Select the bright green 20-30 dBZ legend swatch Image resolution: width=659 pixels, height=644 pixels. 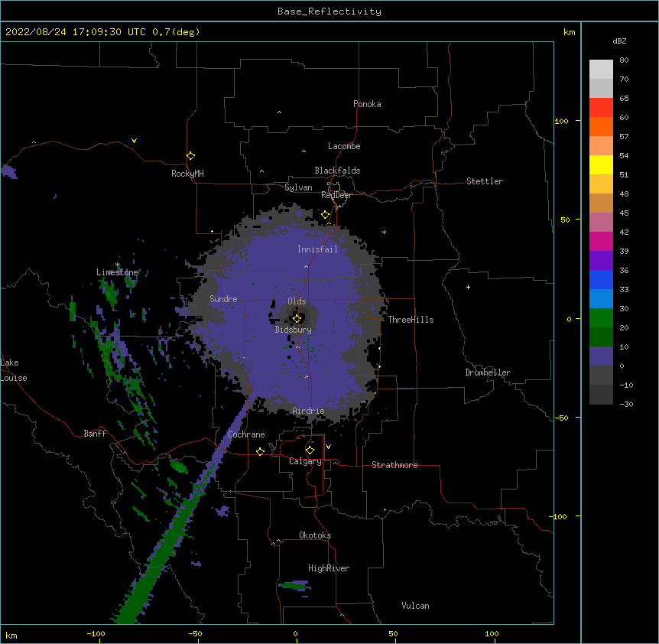coord(601,318)
